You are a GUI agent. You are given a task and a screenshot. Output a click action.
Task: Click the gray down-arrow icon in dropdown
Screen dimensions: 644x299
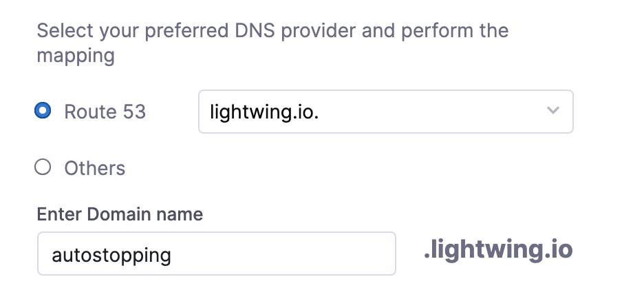click(553, 110)
